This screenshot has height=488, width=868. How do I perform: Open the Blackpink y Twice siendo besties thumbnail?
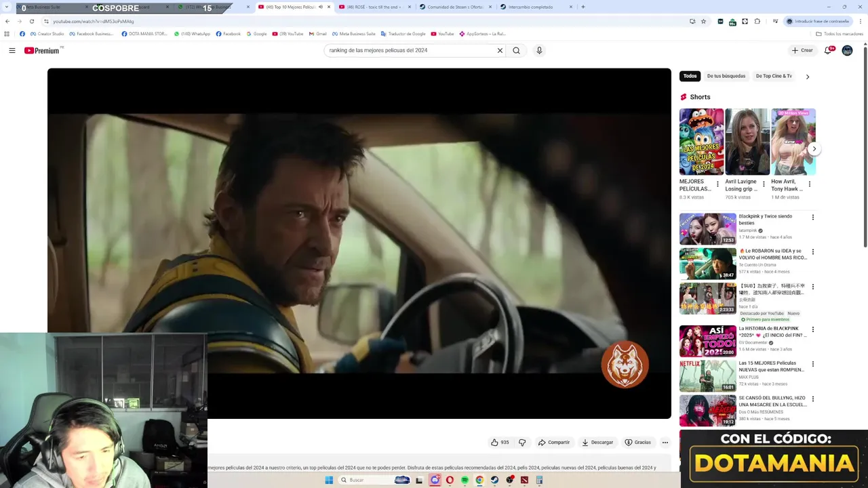click(707, 229)
